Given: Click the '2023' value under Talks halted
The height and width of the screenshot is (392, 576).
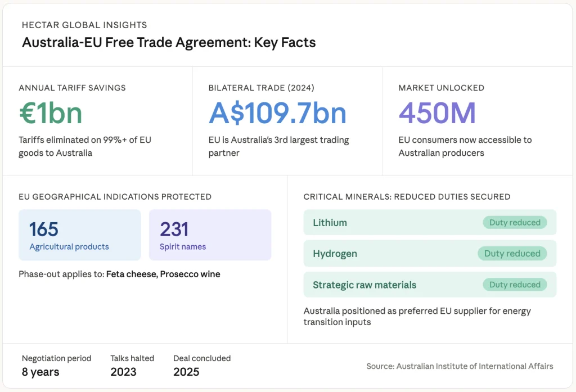Looking at the screenshot, I should tap(123, 372).
